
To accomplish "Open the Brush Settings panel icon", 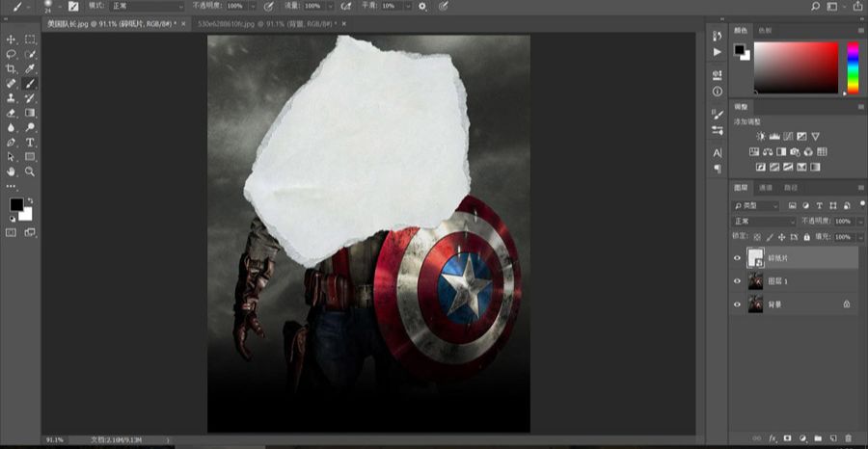I will pos(718,115).
